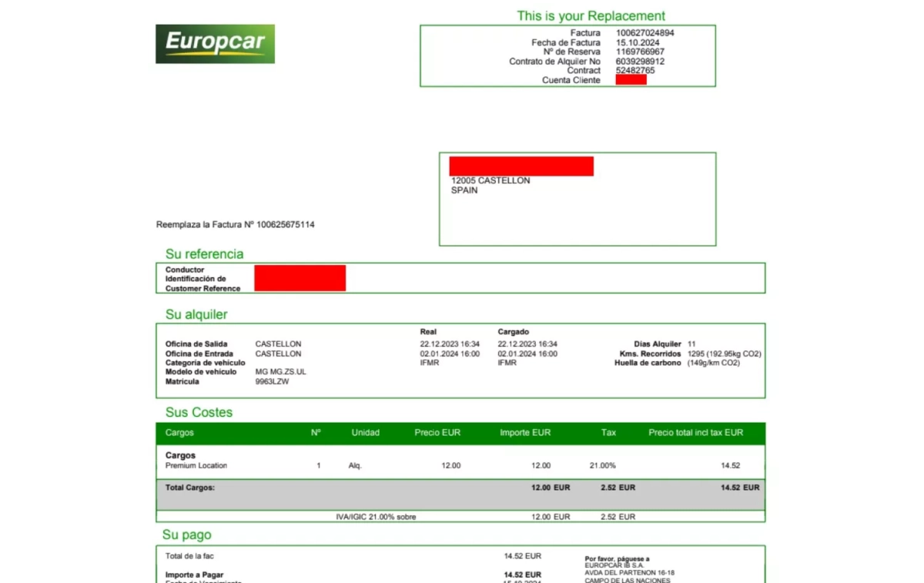Viewport: 924px width, 583px height.
Task: Select the "Premium Location" charge row label
Action: (196, 466)
